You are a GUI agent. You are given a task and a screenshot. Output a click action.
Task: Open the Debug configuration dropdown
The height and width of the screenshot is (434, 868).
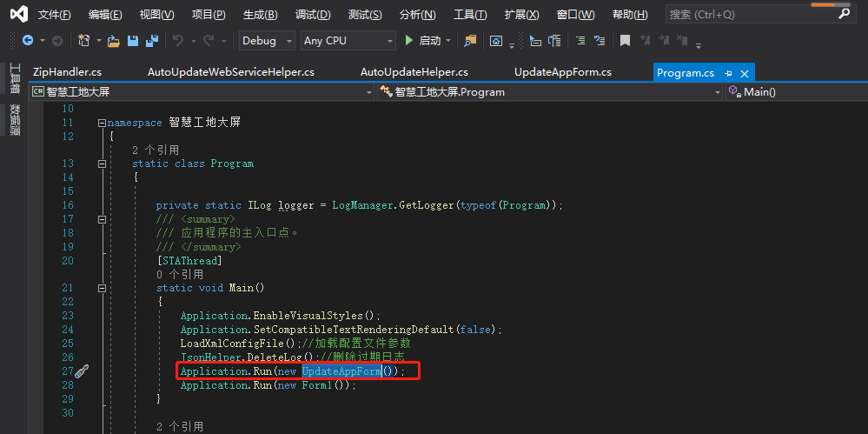[267, 41]
